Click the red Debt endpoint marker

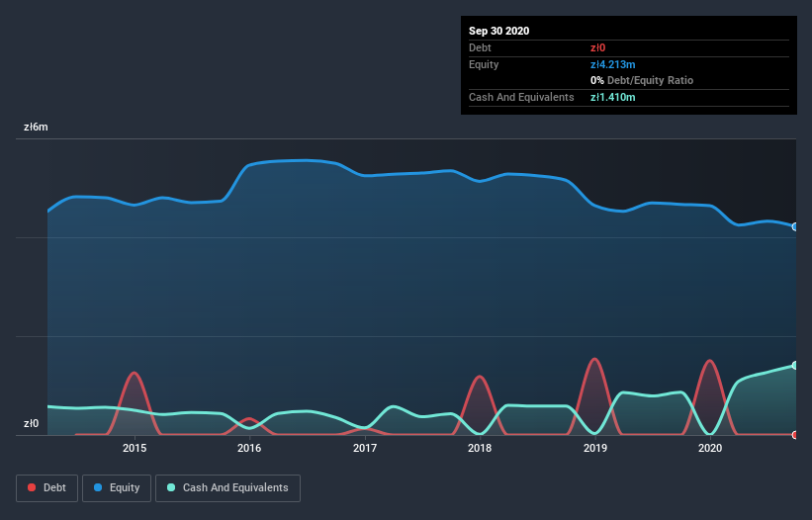tap(795, 435)
